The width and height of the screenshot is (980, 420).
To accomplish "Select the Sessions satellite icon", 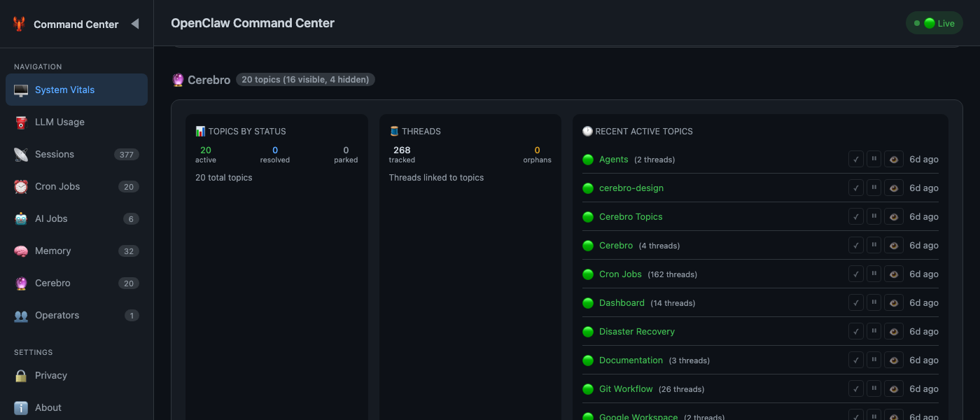I will click(21, 155).
